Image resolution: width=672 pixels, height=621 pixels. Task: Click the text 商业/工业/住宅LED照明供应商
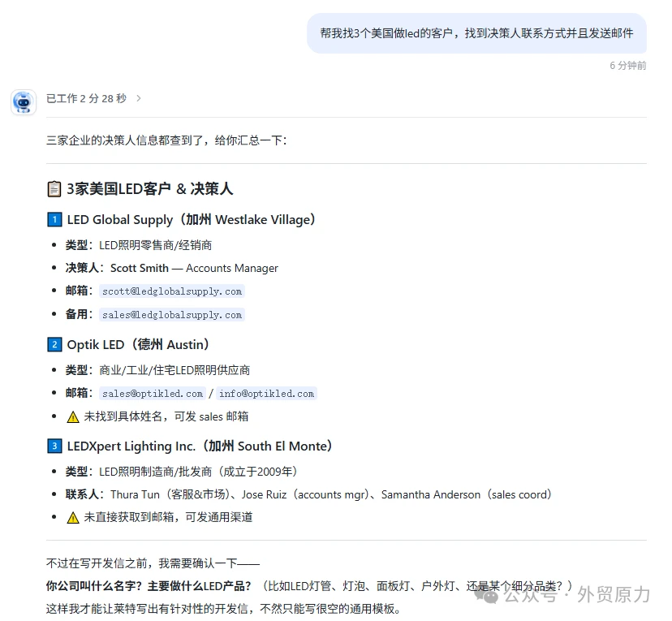tap(174, 370)
